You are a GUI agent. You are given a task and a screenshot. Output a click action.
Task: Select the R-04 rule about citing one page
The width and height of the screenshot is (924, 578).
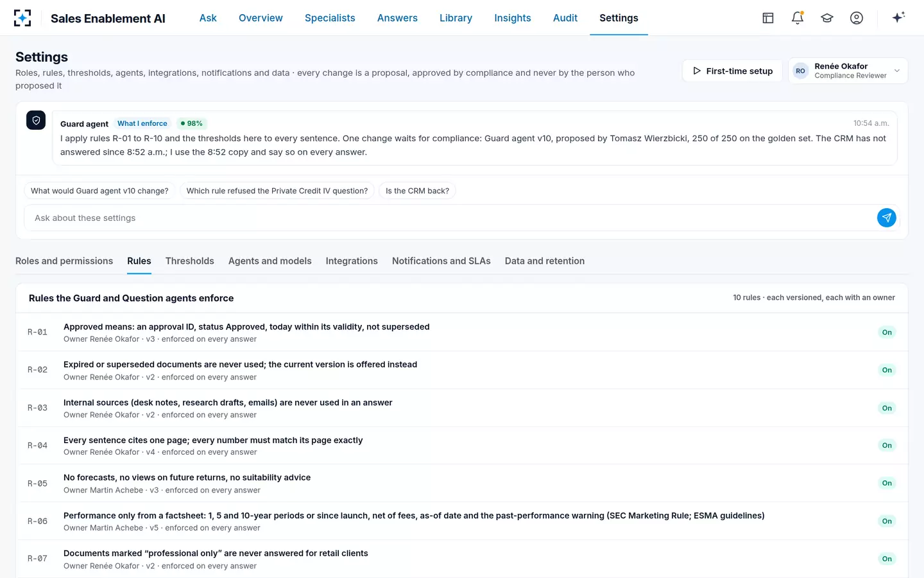pos(213,440)
